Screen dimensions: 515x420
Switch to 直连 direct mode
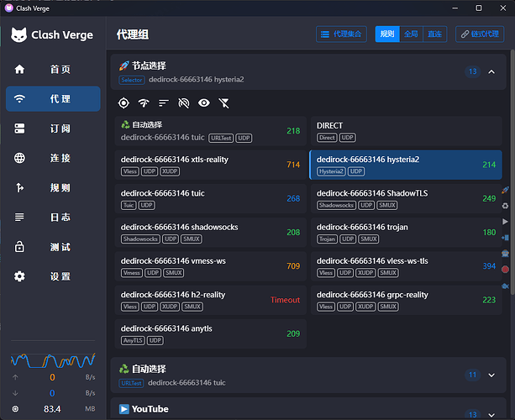coord(435,34)
